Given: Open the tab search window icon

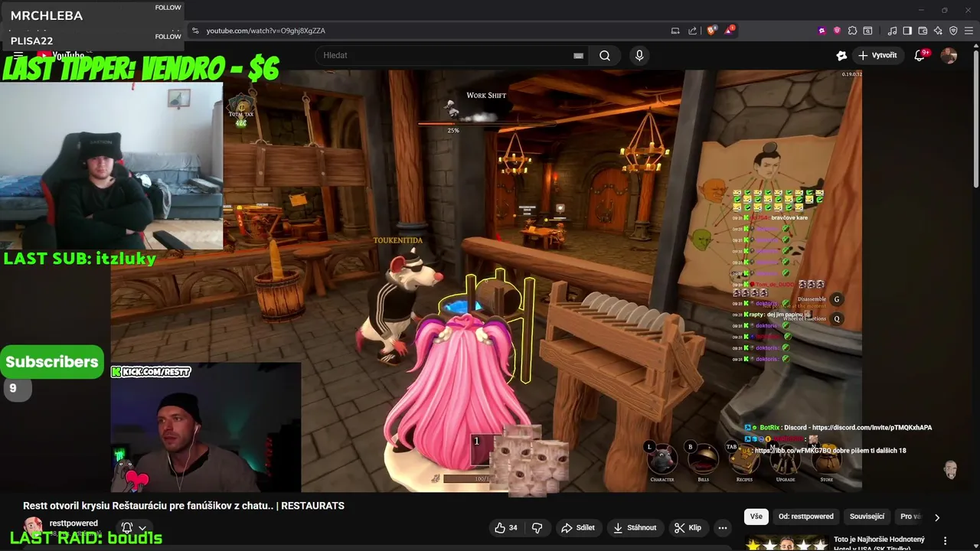Looking at the screenshot, I should [x=867, y=31].
